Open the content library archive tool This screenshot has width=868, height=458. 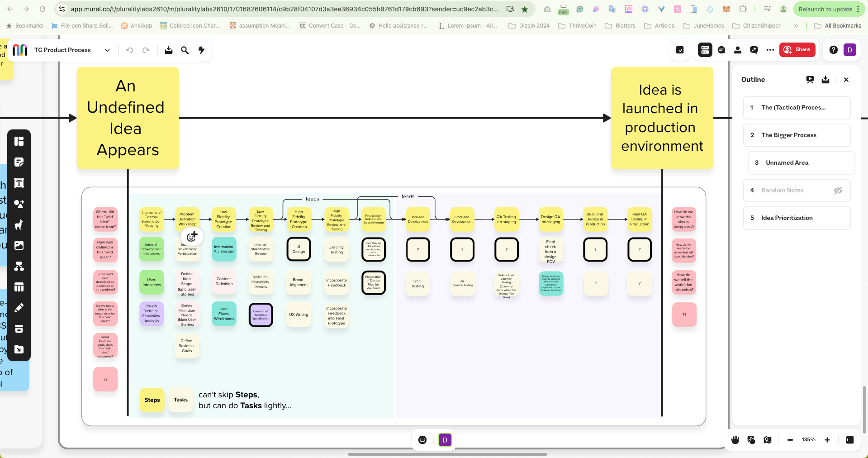tap(19, 329)
